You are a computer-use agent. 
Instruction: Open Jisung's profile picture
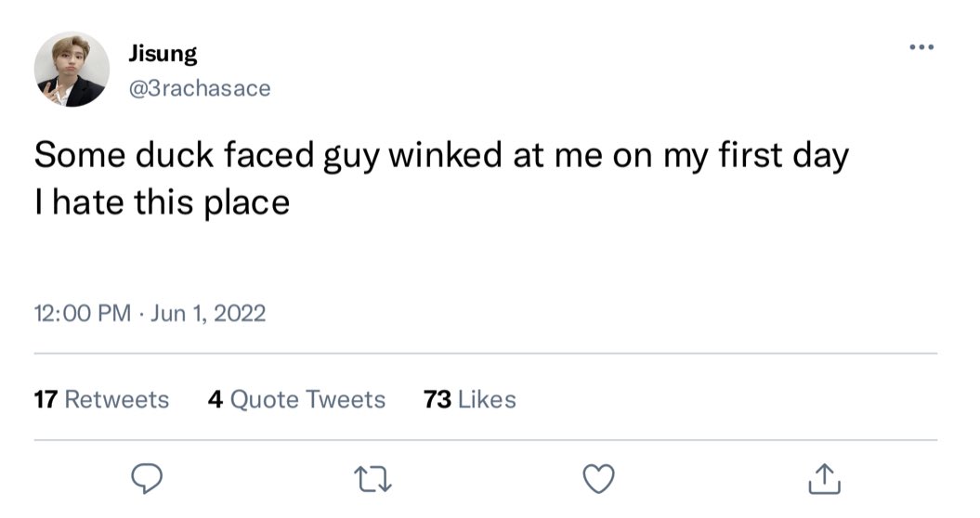click(x=72, y=70)
